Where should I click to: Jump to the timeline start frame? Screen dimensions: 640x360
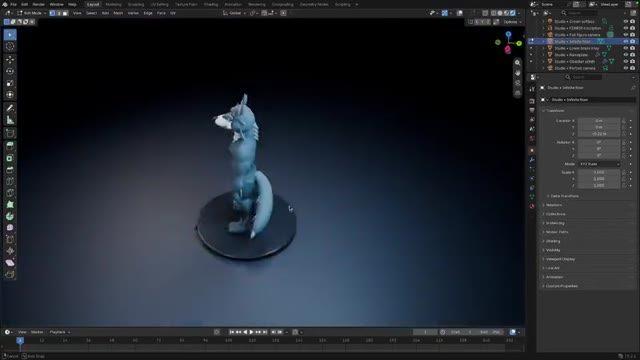pos(232,332)
